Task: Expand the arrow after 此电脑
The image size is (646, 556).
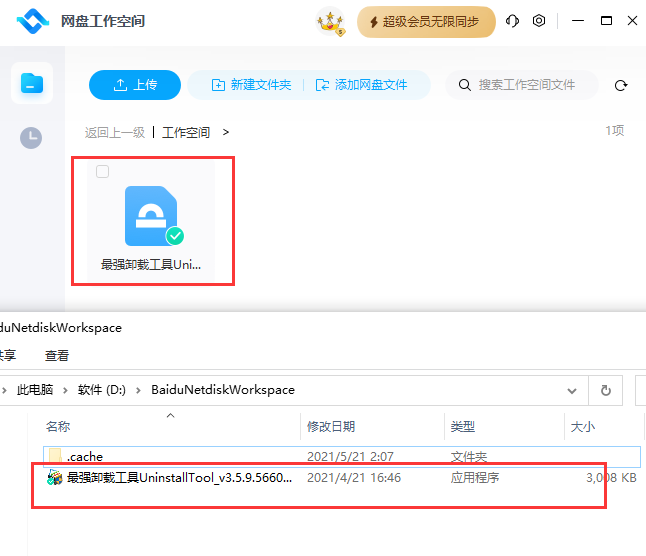Action: coord(65,390)
